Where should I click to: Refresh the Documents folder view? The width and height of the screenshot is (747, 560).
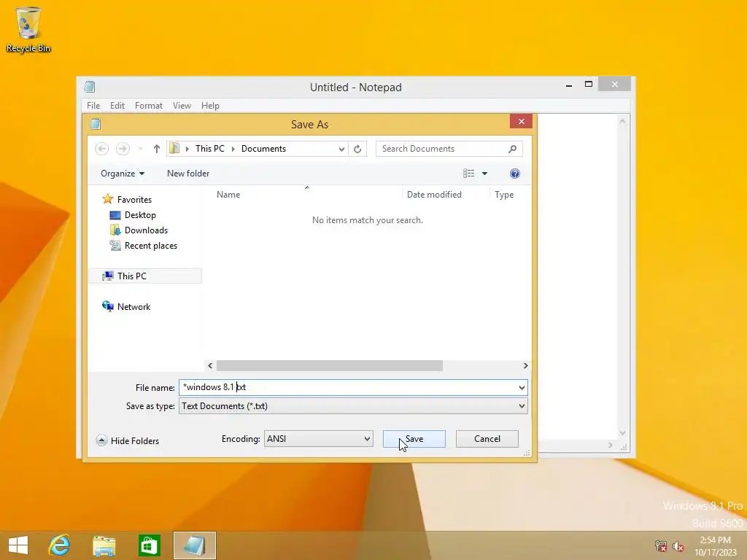[357, 149]
